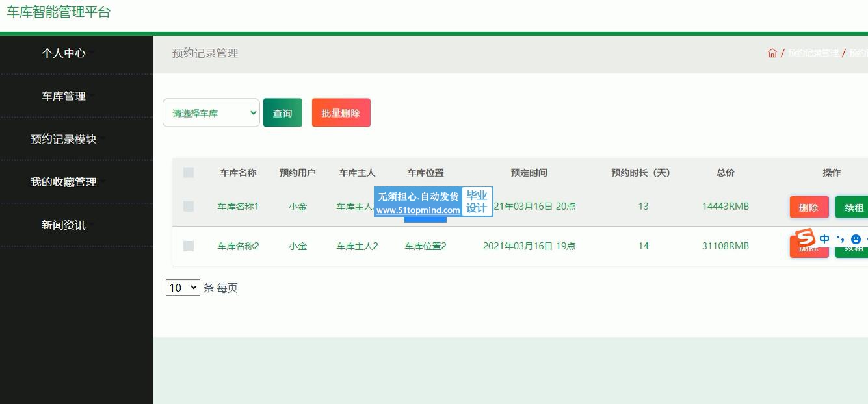Click the 车库主人 column header
868x404 pixels.
tap(358, 173)
